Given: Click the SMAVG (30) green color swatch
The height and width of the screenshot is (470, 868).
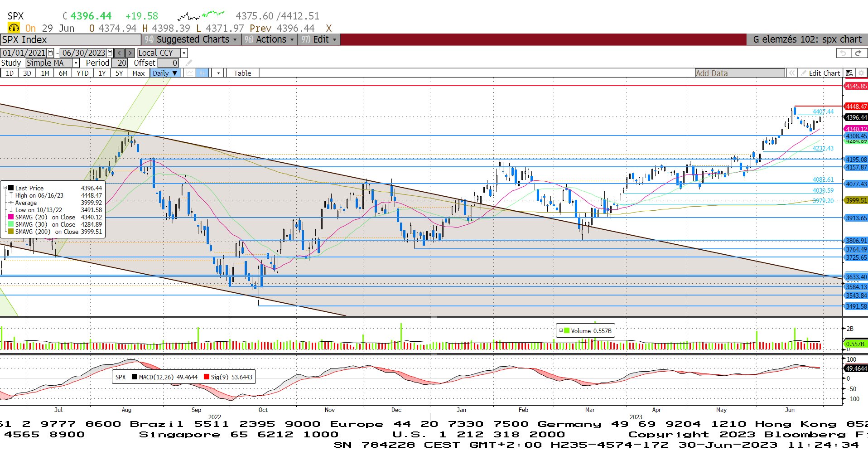Looking at the screenshot, I should 11,224.
